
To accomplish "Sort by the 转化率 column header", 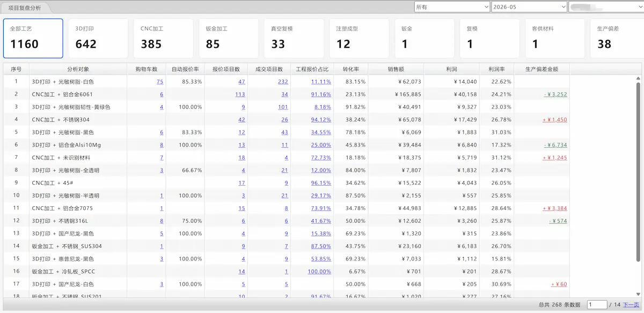I will (350, 69).
